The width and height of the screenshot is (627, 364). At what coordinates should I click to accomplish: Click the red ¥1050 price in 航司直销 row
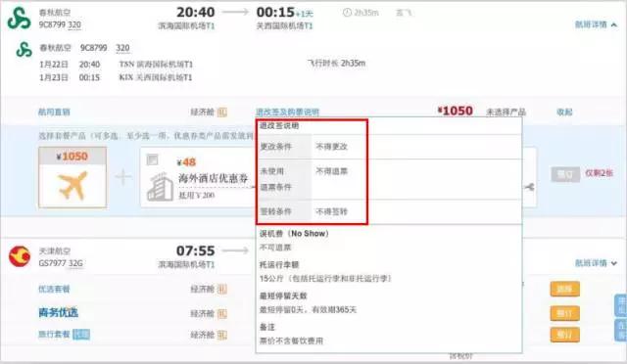click(x=456, y=112)
